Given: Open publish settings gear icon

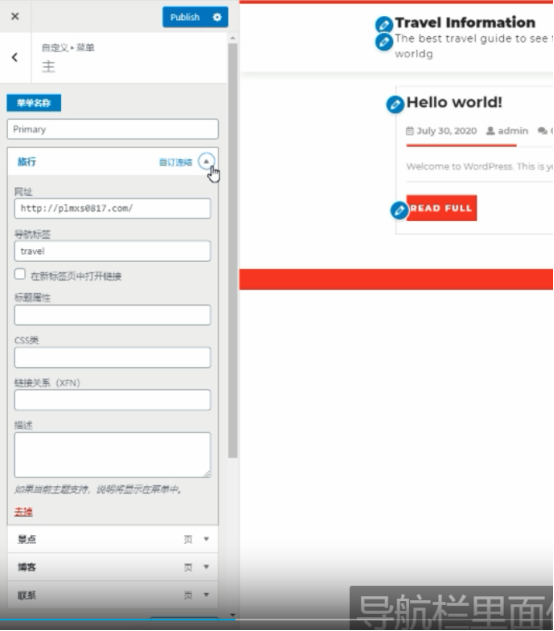Looking at the screenshot, I should (x=217, y=17).
